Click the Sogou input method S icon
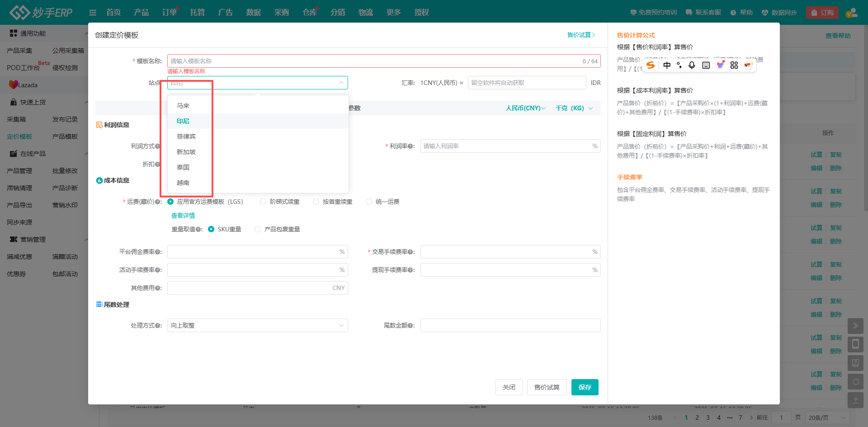This screenshot has width=868, height=427. pos(651,65)
